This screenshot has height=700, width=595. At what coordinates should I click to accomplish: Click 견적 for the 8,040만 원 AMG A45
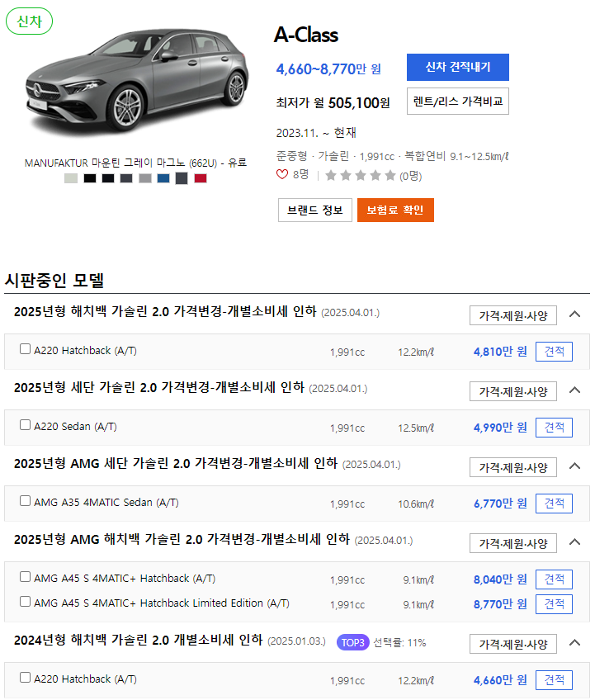(554, 579)
